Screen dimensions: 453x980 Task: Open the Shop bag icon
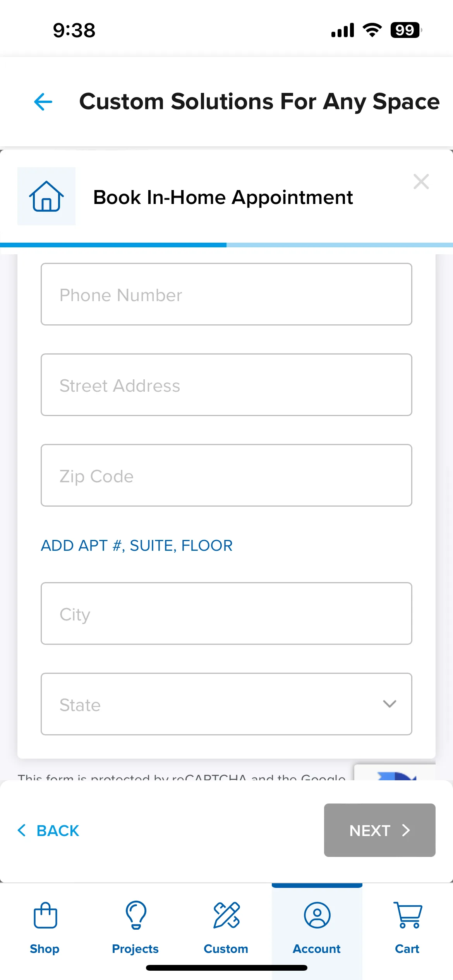point(45,915)
